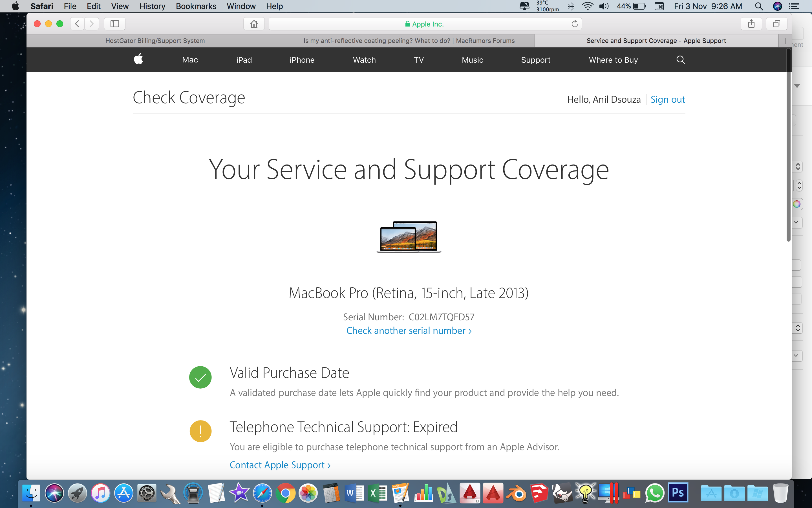812x508 pixels.
Task: Click the volume icon in menu bar
Action: 604,6
